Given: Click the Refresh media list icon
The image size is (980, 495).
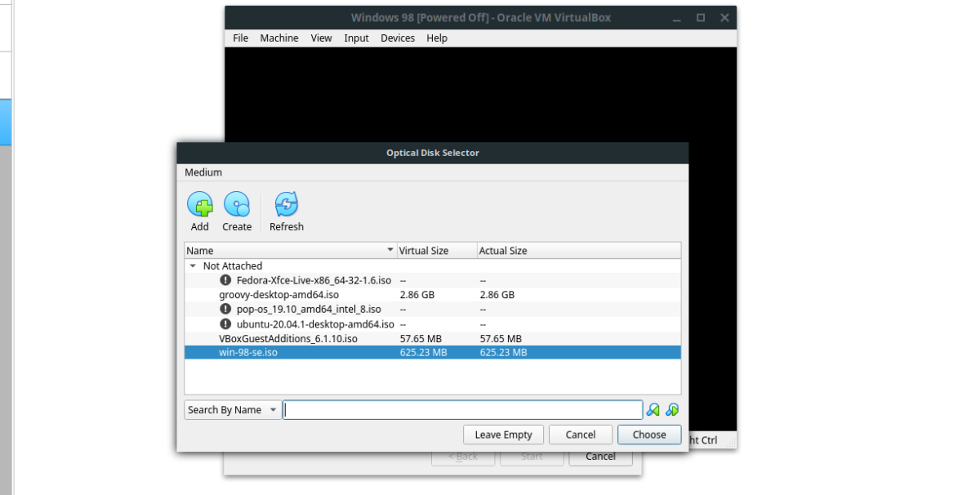Looking at the screenshot, I should click(x=287, y=205).
